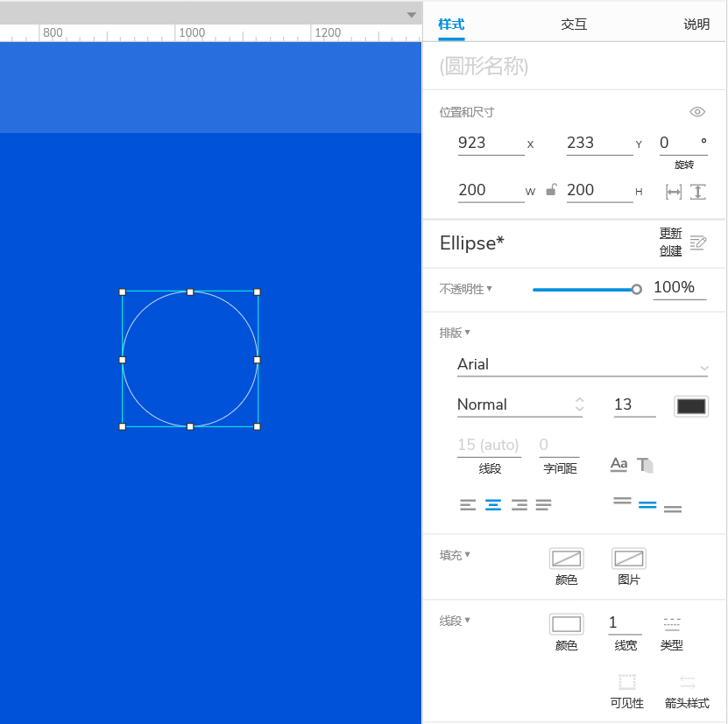Open the border 颜色 swatch
728x724 pixels.
coord(567,624)
